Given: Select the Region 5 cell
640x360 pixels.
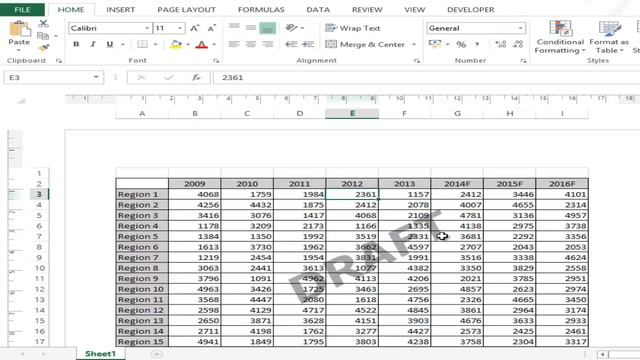Looking at the screenshot, I should pyautogui.click(x=142, y=236).
